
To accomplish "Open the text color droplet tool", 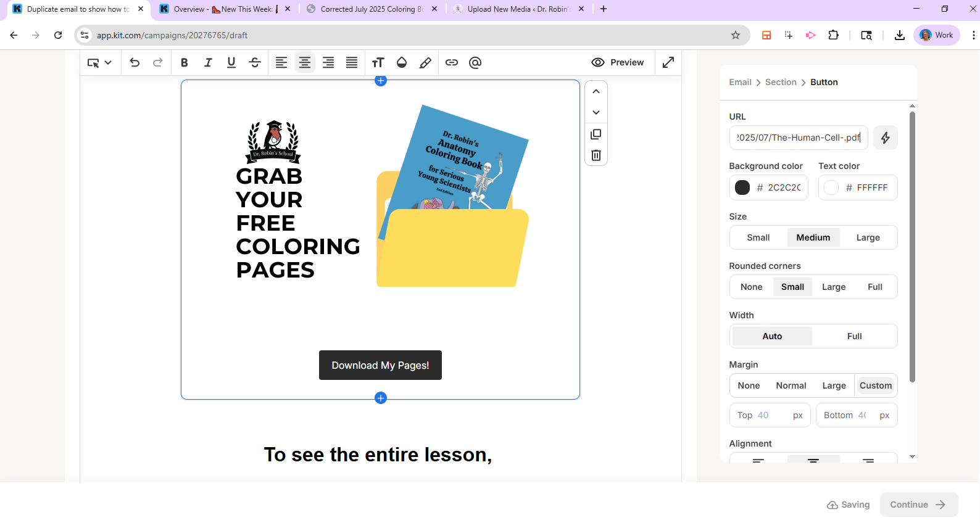I will (x=402, y=62).
